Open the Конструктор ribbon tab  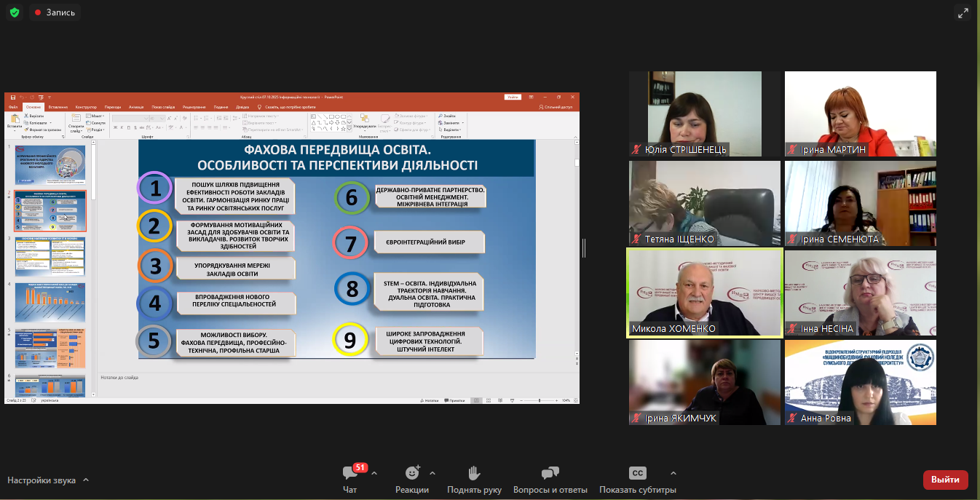(86, 107)
